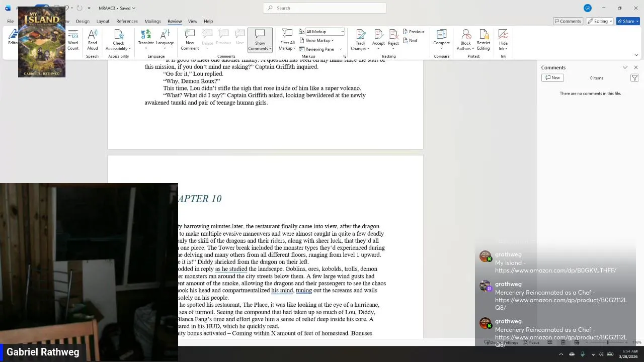Open the Editing mode dropdown
The image size is (644, 362).
point(601,21)
